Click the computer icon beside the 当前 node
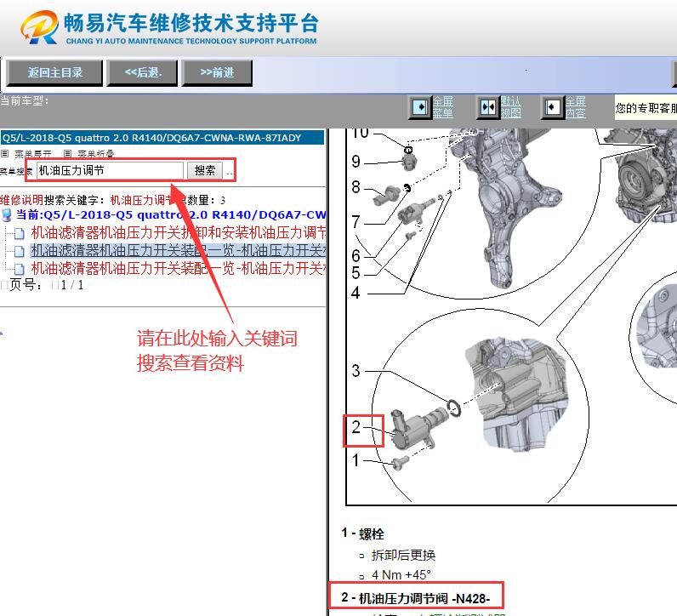Image resolution: width=677 pixels, height=616 pixels. [x=7, y=214]
